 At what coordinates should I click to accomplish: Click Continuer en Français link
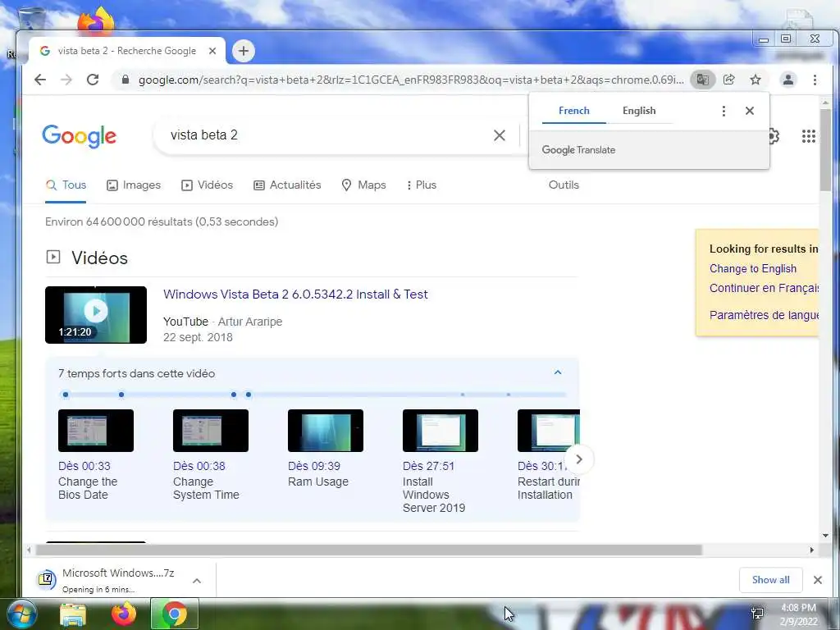pyautogui.click(x=764, y=288)
